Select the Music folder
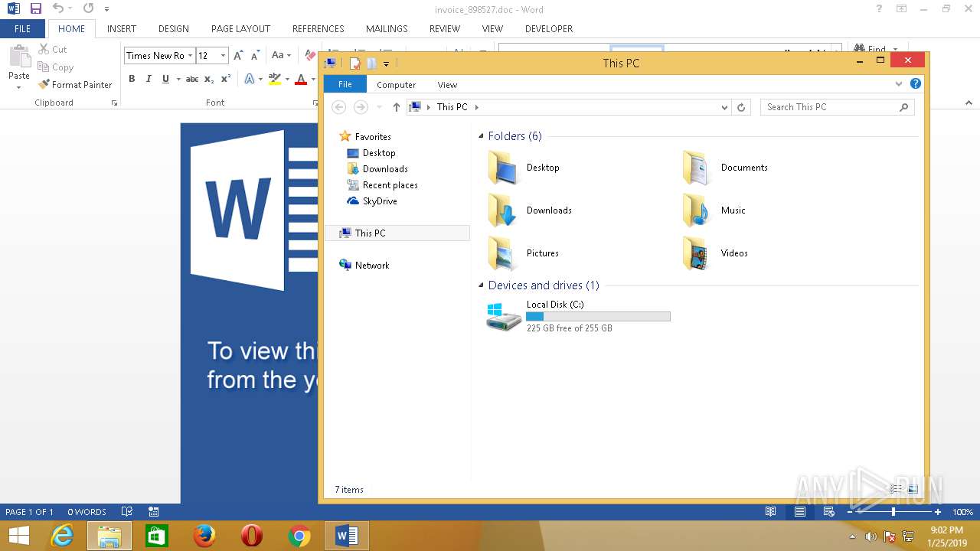The width and height of the screenshot is (980, 551). click(714, 210)
